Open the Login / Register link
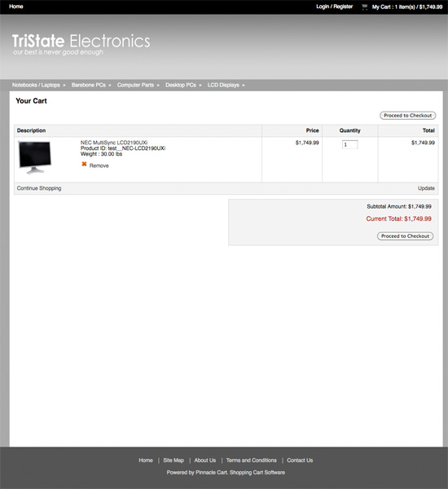Viewport: 448px width, 489px height. tap(334, 7)
